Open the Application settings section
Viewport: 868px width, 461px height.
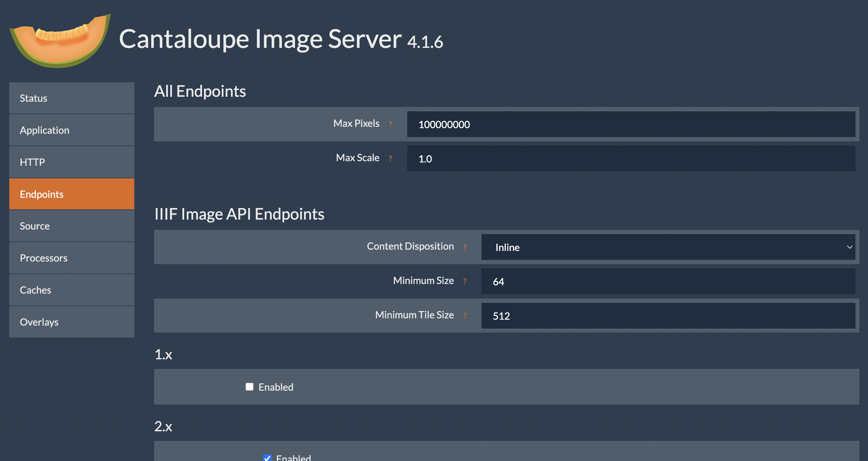pos(72,130)
